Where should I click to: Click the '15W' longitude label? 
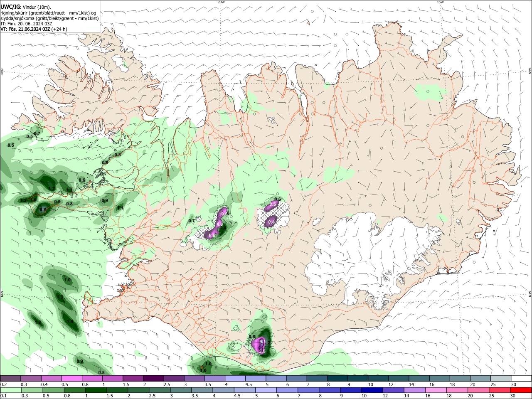(440, 2)
